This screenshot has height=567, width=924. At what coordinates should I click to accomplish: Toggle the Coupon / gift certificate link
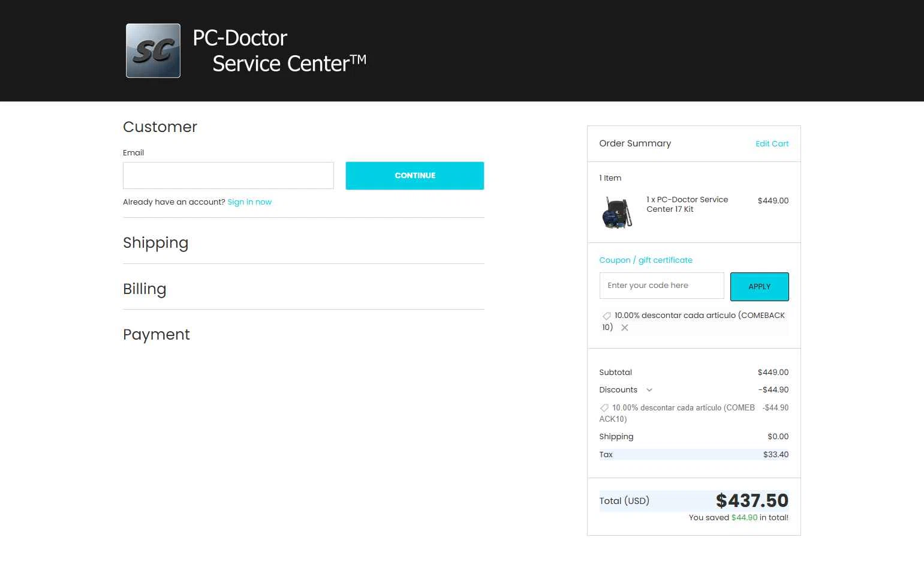pos(646,260)
